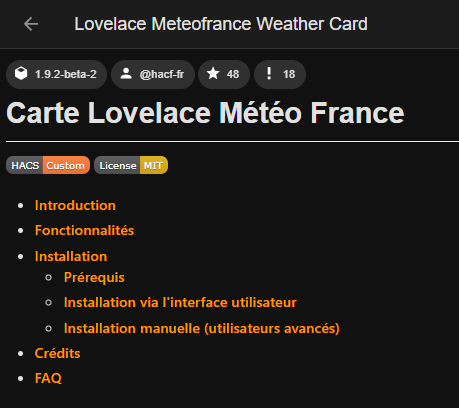Image resolution: width=459 pixels, height=408 pixels.
Task: Open the Fonctionnalités section link
Action: tap(84, 230)
